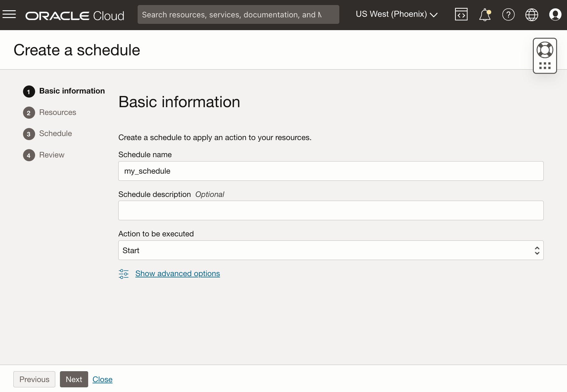Click the Oracle Cloud logo

(x=75, y=16)
